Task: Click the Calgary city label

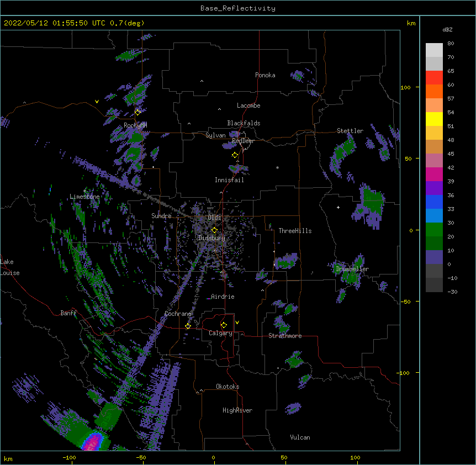Action: click(220, 333)
